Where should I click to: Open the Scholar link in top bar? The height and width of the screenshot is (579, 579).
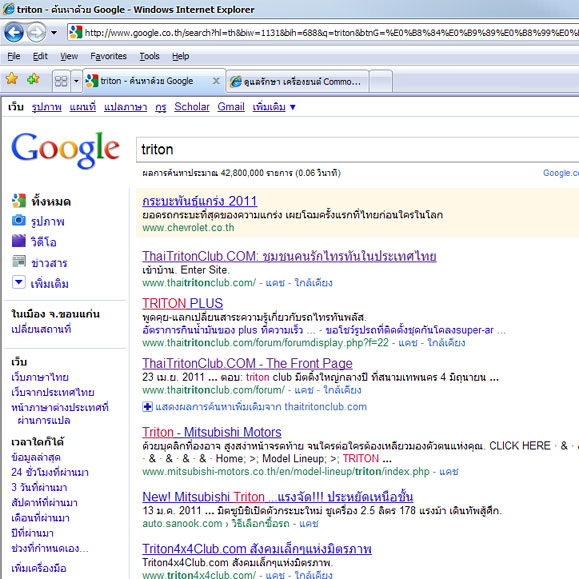[192, 107]
